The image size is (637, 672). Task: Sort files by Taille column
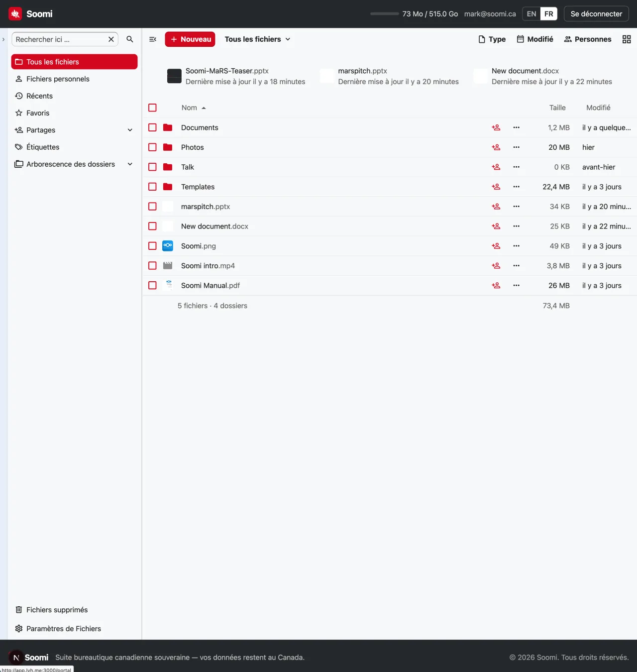[x=557, y=108]
